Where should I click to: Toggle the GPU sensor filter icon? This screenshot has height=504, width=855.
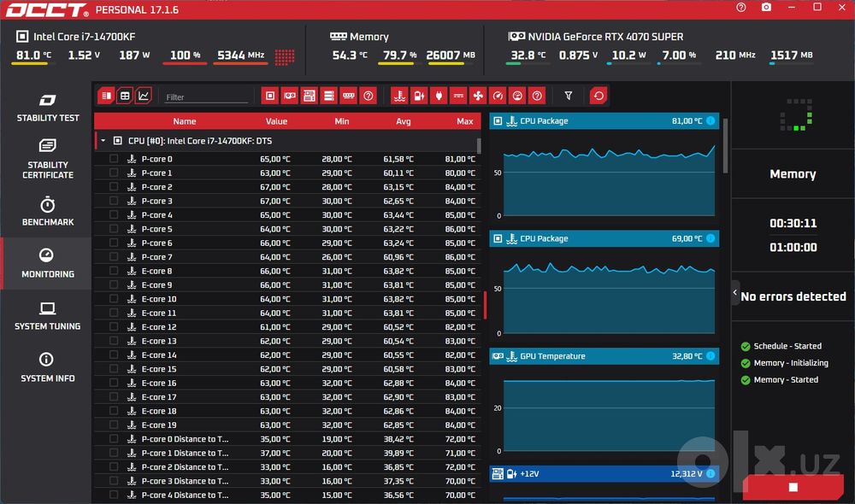(x=290, y=96)
